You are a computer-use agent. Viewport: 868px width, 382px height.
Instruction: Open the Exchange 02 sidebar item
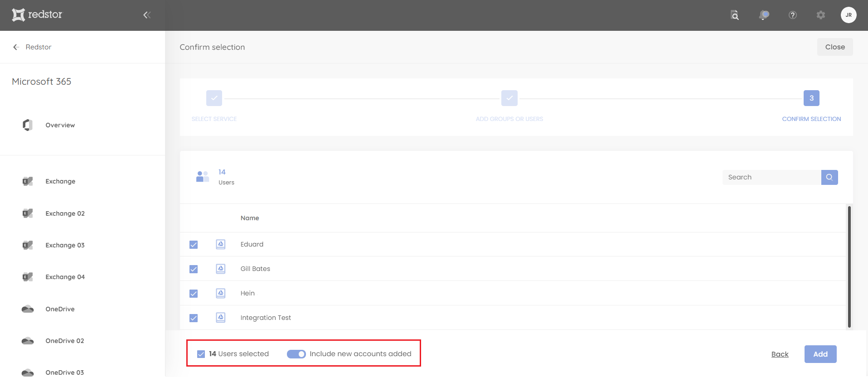click(x=65, y=213)
